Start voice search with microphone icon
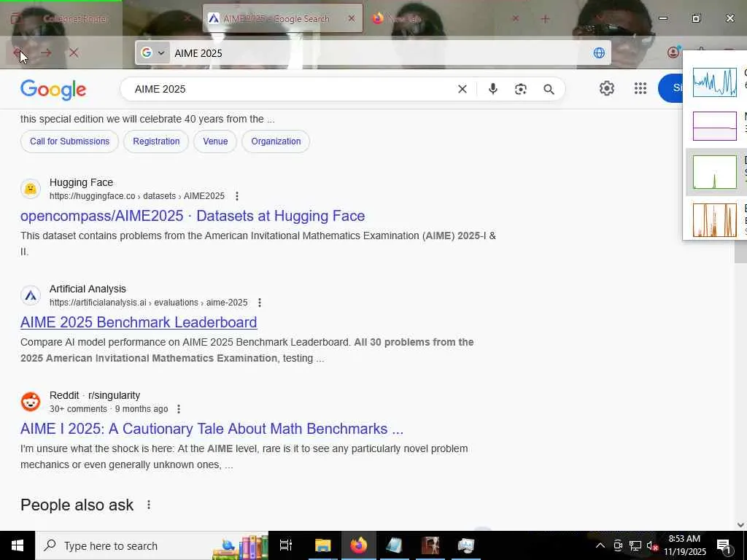The height and width of the screenshot is (560, 747). coord(493,89)
